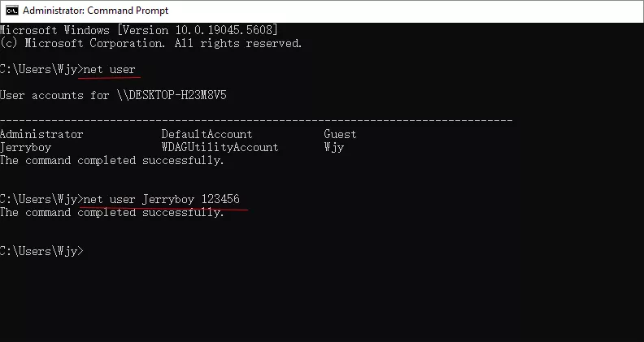Screen dimensions: 644x342
Task: Click the Microsoft Corporation copyright line
Action: coord(150,43)
